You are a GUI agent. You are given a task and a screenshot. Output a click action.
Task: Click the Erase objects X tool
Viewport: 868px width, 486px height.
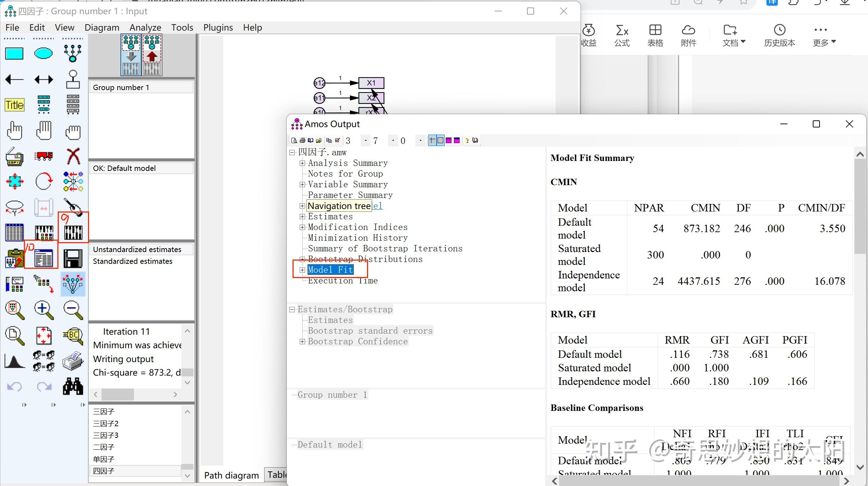click(x=73, y=156)
